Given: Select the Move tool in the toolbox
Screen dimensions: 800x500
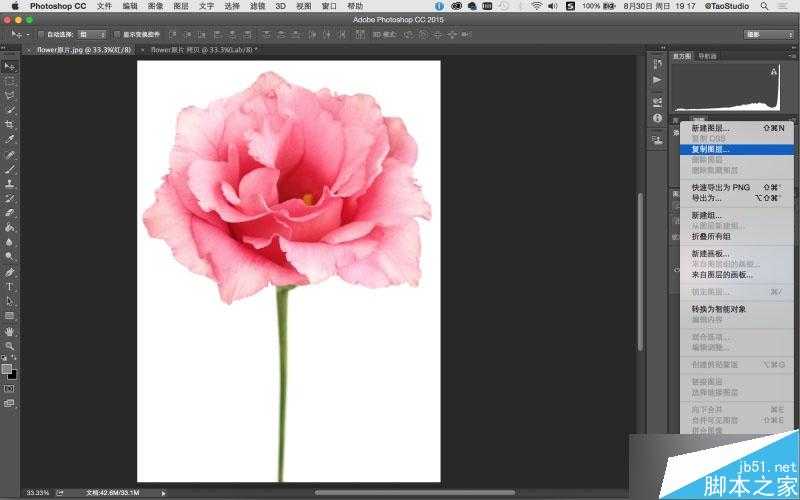Looking at the screenshot, I should tap(10, 66).
